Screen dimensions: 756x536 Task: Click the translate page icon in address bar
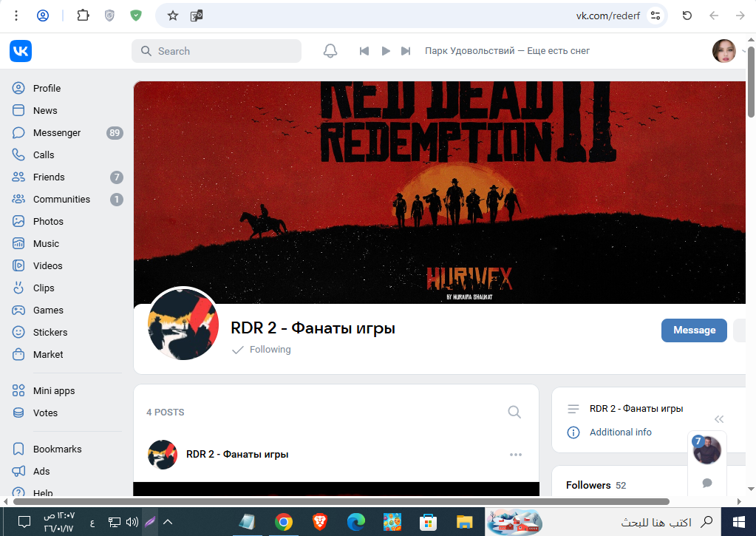(197, 16)
